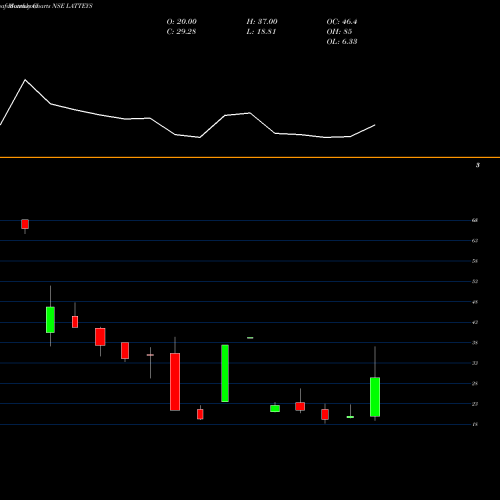500x500 pixels.
Task: Click the 68 price axis label
Action: pos(475,220)
